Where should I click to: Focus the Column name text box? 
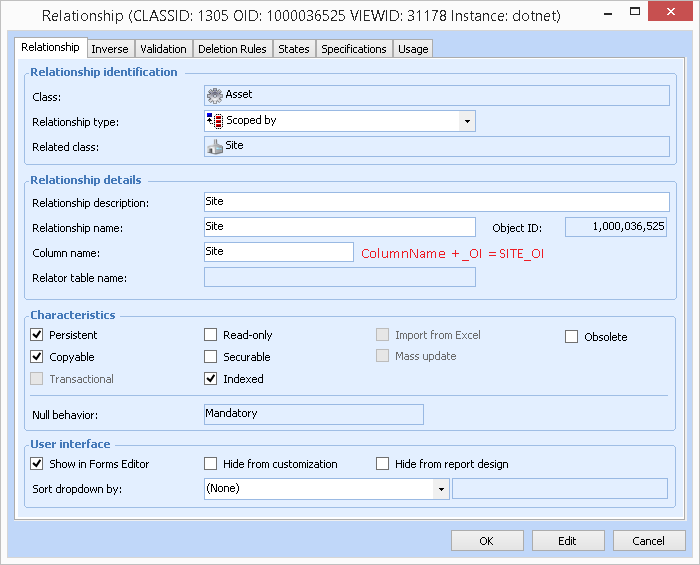(278, 252)
